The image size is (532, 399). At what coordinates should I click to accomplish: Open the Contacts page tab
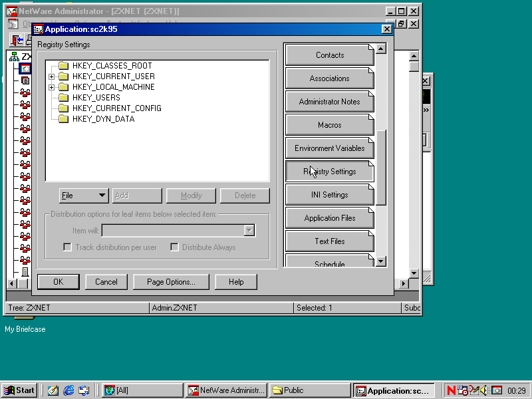point(329,55)
